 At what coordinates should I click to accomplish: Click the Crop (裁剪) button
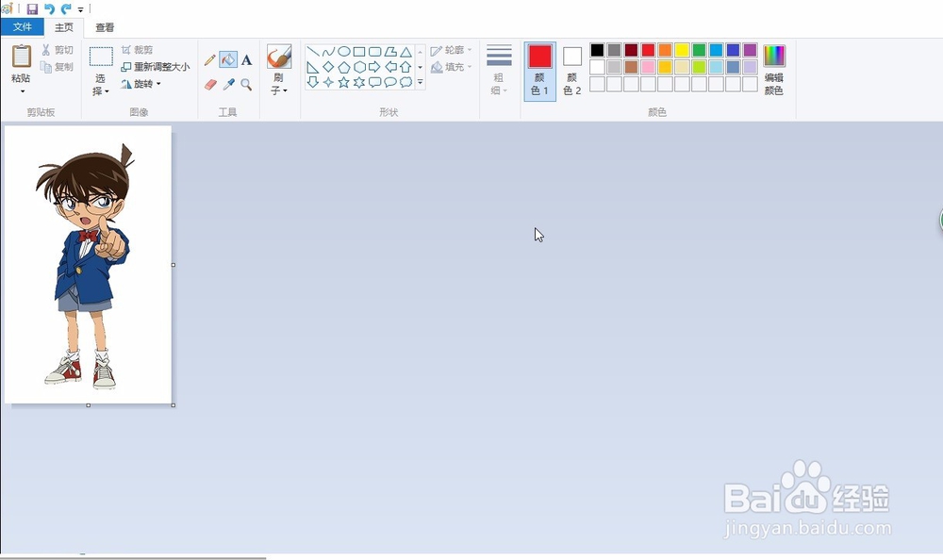point(137,50)
